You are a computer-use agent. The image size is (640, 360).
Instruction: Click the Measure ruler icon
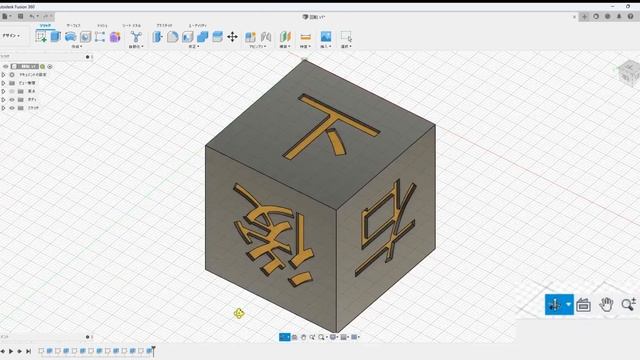305,37
